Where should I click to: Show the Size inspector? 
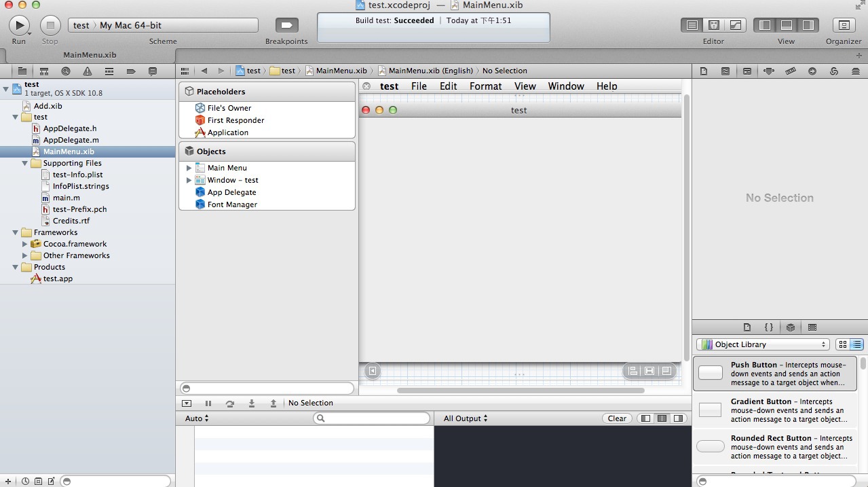click(x=791, y=71)
